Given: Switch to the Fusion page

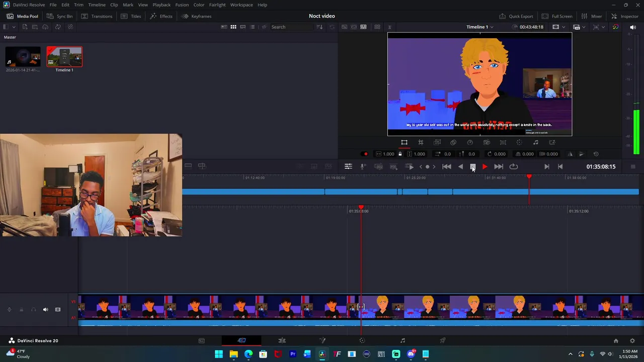Looking at the screenshot, I should [x=322, y=340].
